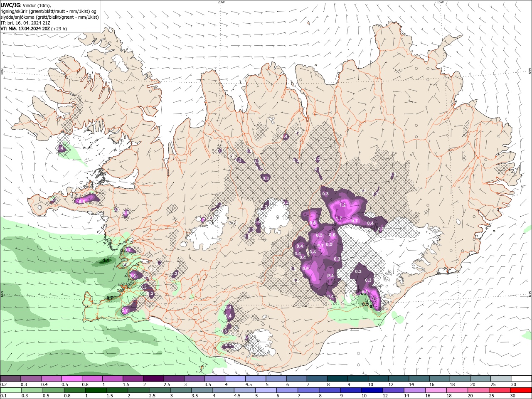Click the '0.2' label in the snow legend
Viewport: 532px width, 399px height.
(x=4, y=384)
